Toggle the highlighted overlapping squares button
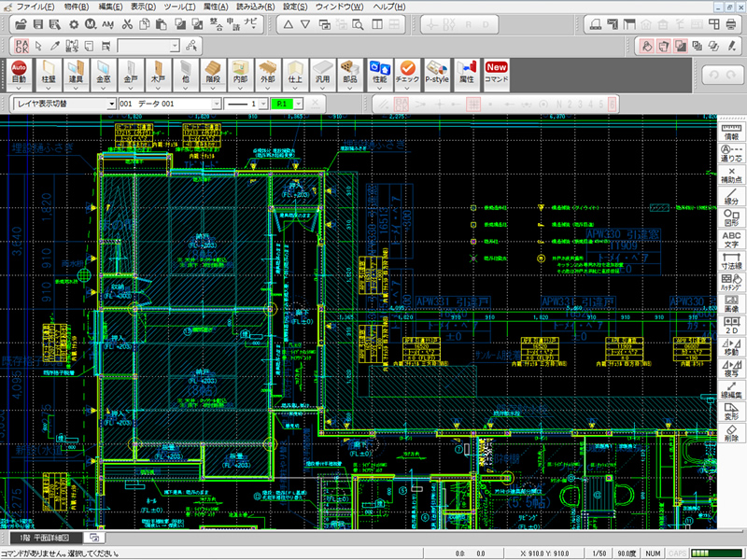The height and width of the screenshot is (560, 747). (681, 46)
